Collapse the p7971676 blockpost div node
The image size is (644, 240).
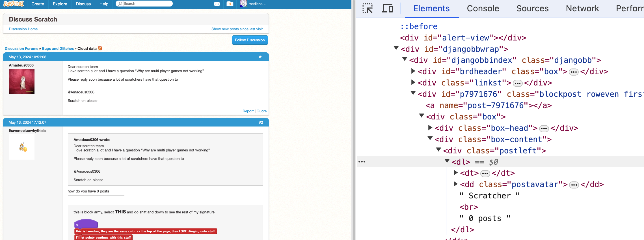pos(413,93)
